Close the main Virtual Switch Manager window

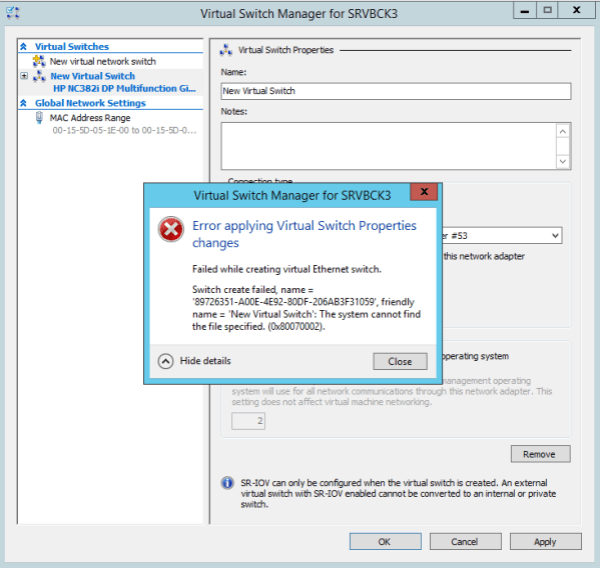[576, 11]
